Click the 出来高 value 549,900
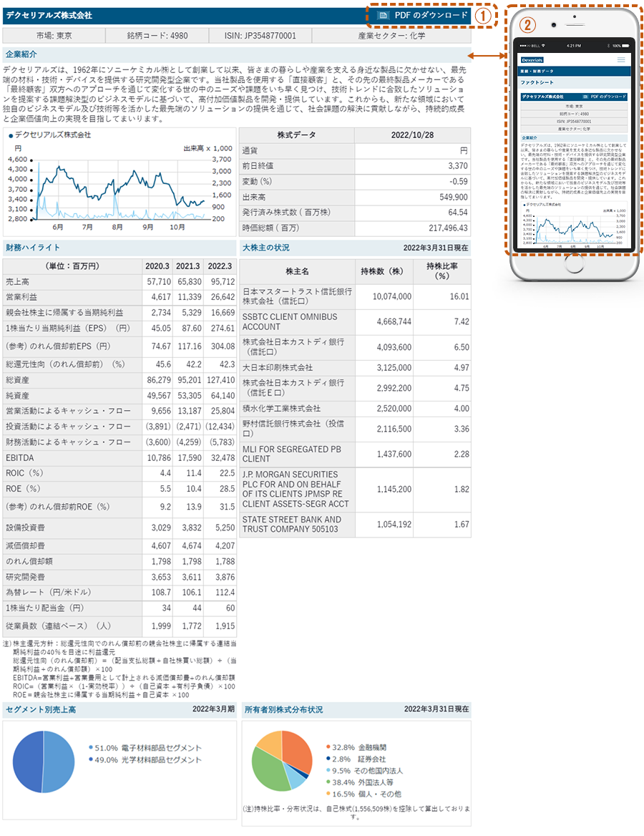 pos(454,198)
